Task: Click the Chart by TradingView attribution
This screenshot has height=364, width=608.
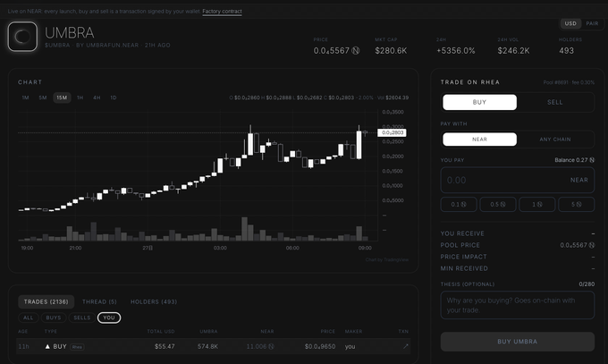Action: coord(386,259)
